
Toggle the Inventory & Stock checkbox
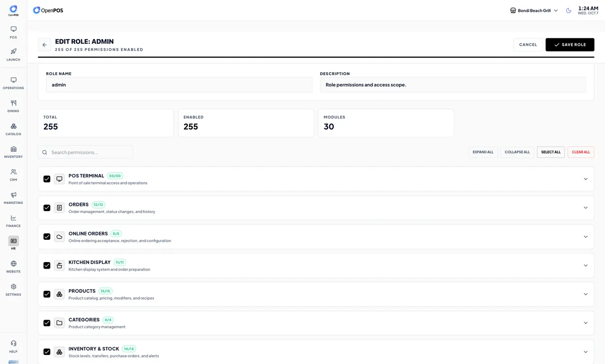click(47, 352)
